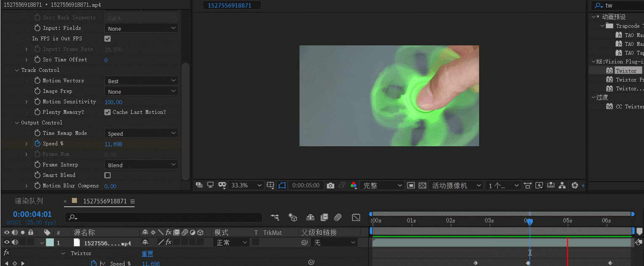Open the Graph Editor icon

pos(356,217)
